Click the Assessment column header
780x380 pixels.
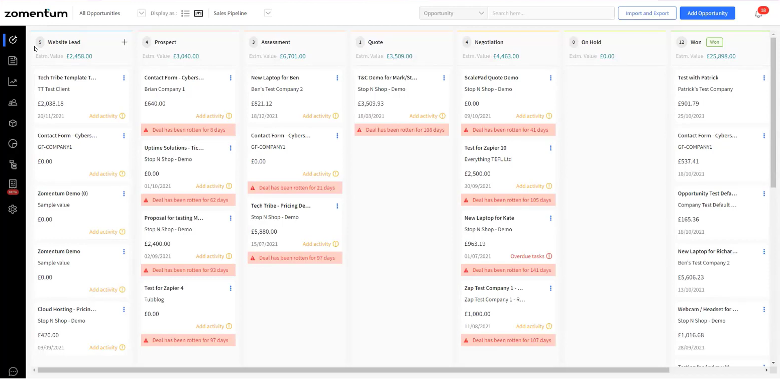tap(276, 42)
